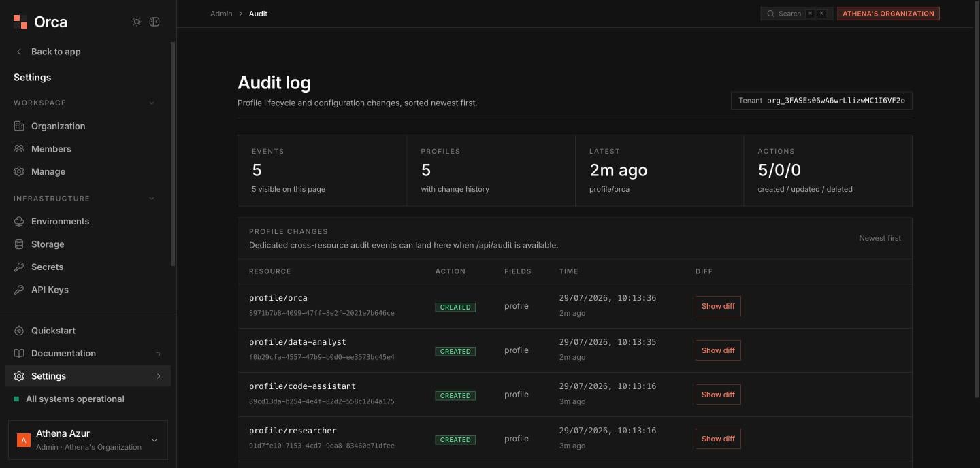
Task: Open Organization building icon in sidebar
Action: (19, 126)
